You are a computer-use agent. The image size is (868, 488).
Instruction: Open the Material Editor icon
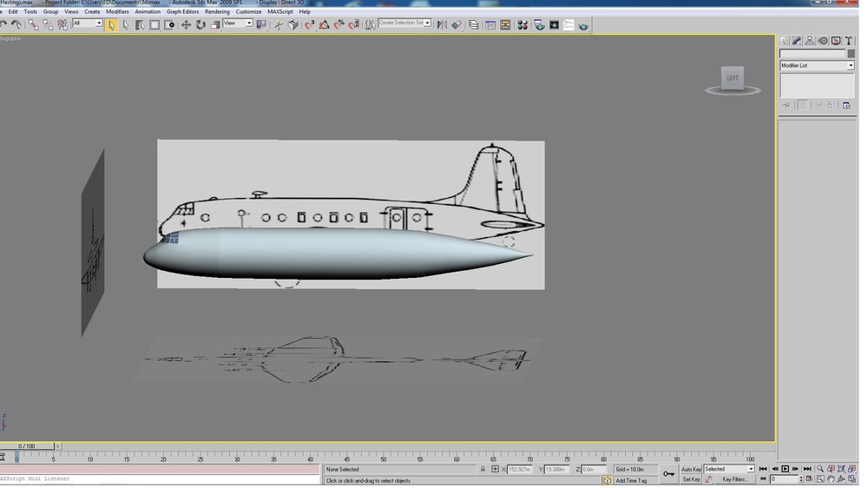pyautogui.click(x=522, y=25)
